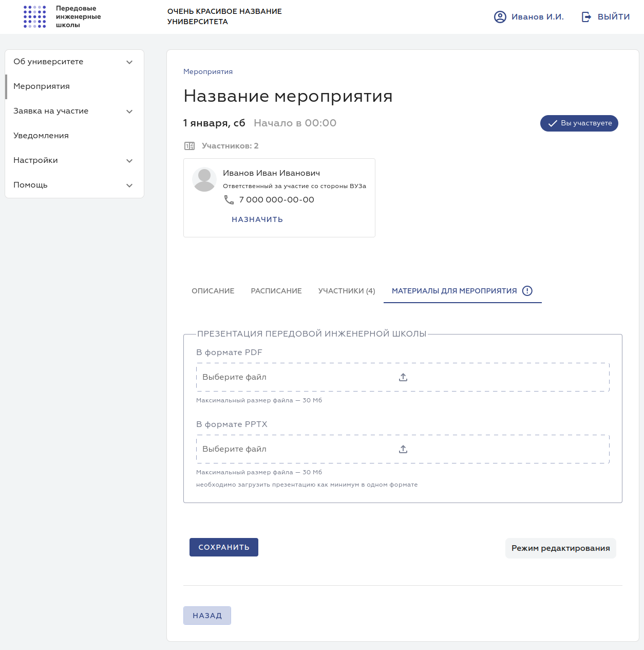Click 'Начало в 00:00' text

[x=295, y=123]
